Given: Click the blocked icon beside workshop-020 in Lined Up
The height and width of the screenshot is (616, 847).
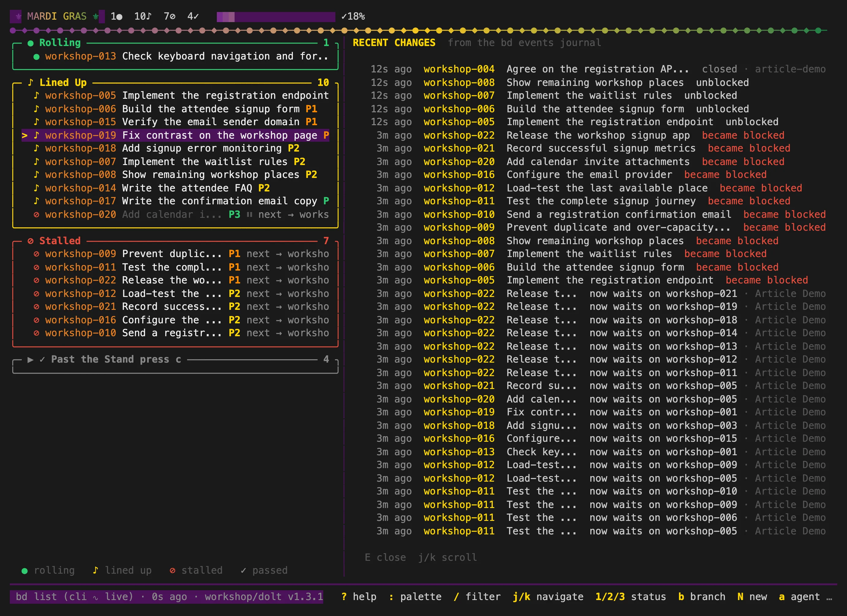Looking at the screenshot, I should click(36, 215).
